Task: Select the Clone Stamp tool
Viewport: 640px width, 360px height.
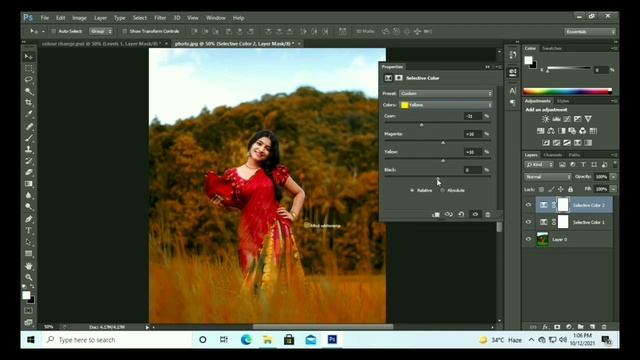Action: [29, 149]
